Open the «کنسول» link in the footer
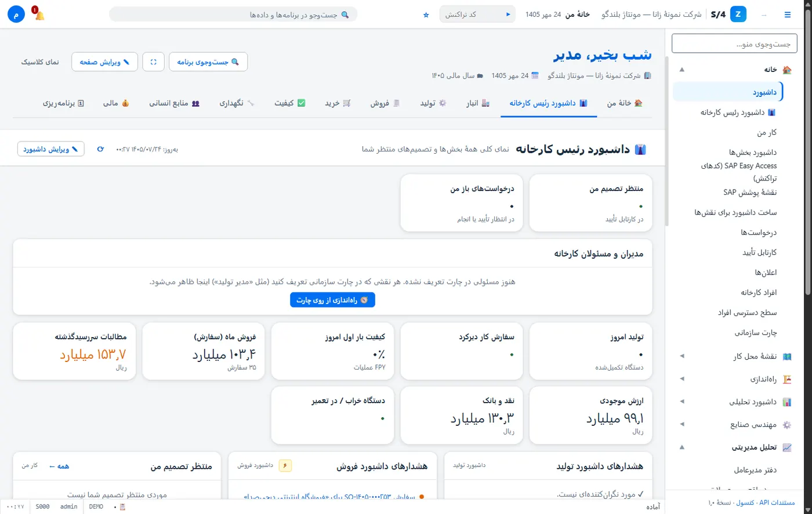This screenshot has height=514, width=812. pos(745,502)
